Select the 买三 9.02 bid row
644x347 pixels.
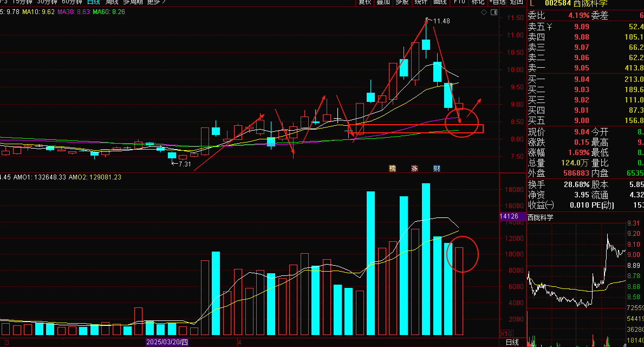click(x=586, y=100)
